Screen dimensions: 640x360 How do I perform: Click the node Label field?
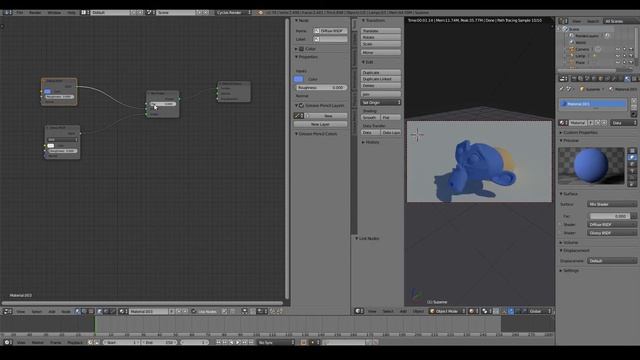click(330, 39)
